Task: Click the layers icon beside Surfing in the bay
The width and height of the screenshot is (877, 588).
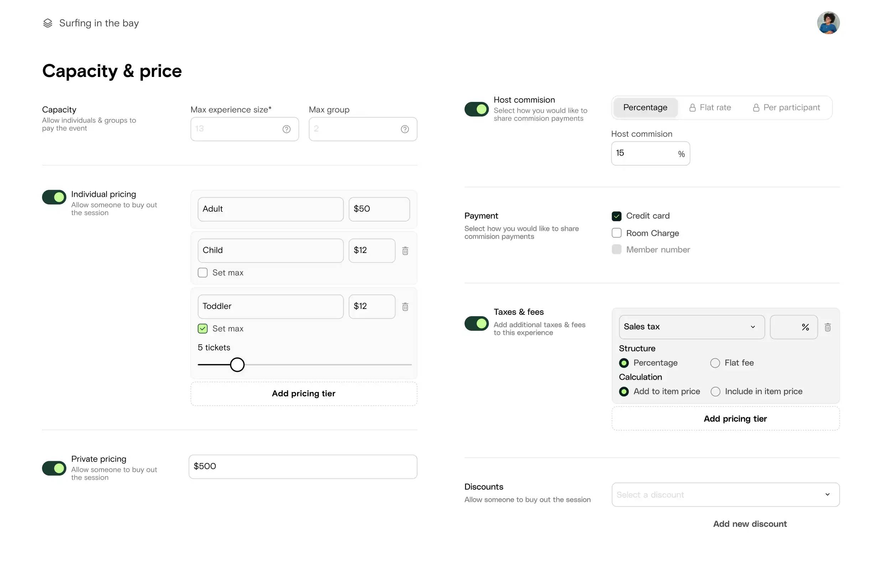Action: [48, 23]
